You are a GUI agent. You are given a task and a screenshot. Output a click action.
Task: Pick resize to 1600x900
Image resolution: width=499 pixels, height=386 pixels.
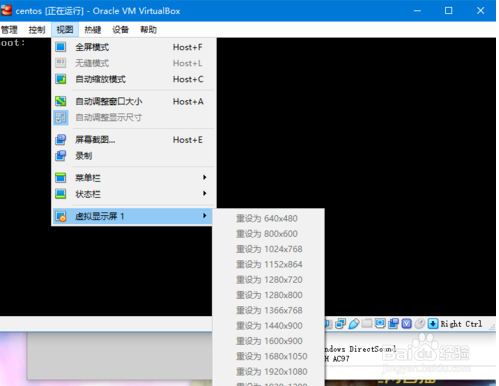pos(269,341)
